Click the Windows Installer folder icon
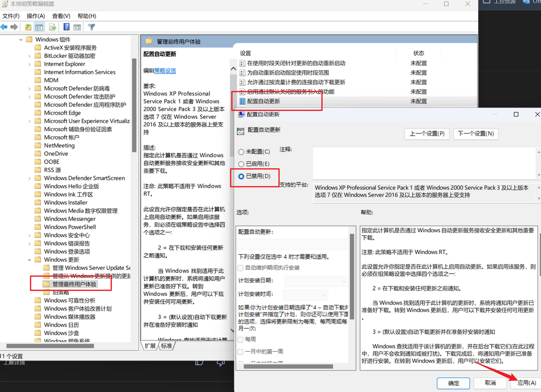 [x=38, y=202]
